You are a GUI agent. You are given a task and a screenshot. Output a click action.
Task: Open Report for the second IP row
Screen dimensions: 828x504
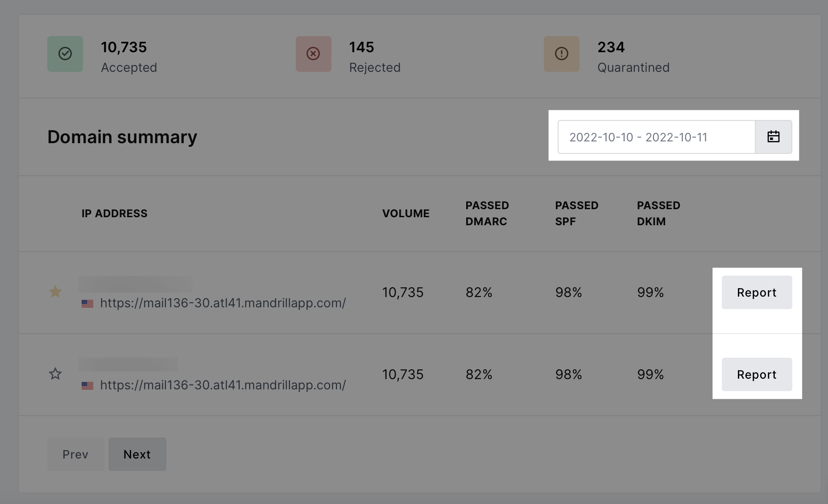pyautogui.click(x=757, y=374)
